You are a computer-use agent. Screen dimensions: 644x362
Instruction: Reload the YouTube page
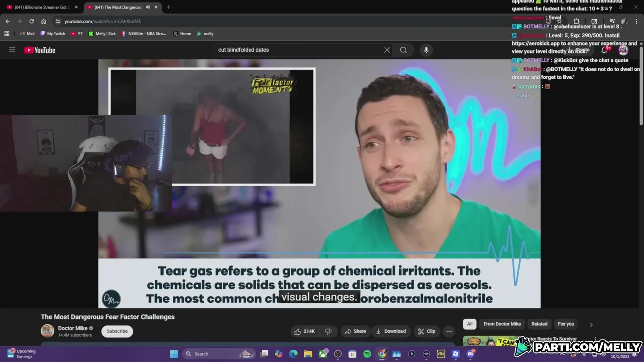(x=31, y=21)
